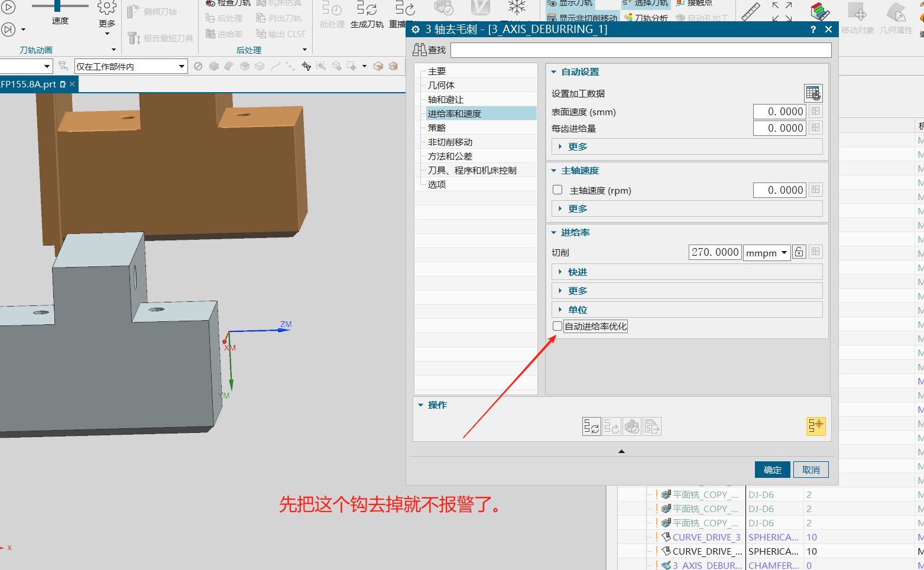
Task: Expand 更多 under 自动设置
Action: 686,146
